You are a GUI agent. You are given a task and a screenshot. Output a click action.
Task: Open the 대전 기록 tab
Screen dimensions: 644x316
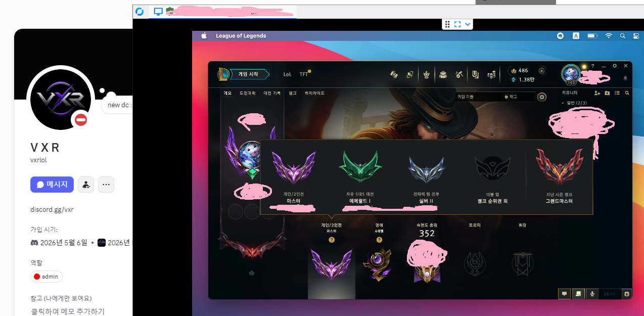(272, 94)
